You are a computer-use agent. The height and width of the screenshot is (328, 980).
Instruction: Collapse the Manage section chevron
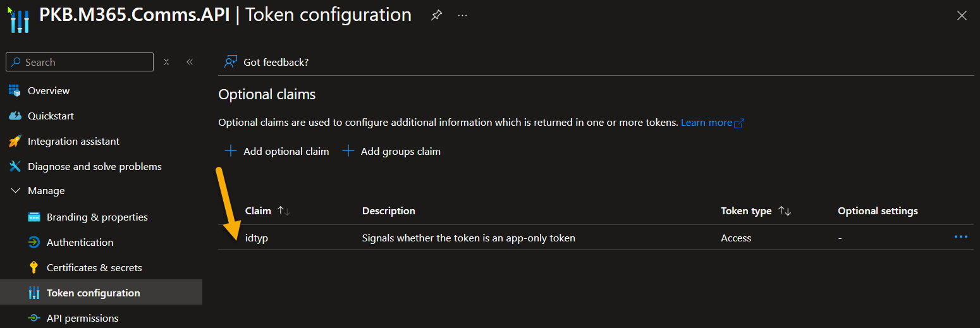pos(15,190)
